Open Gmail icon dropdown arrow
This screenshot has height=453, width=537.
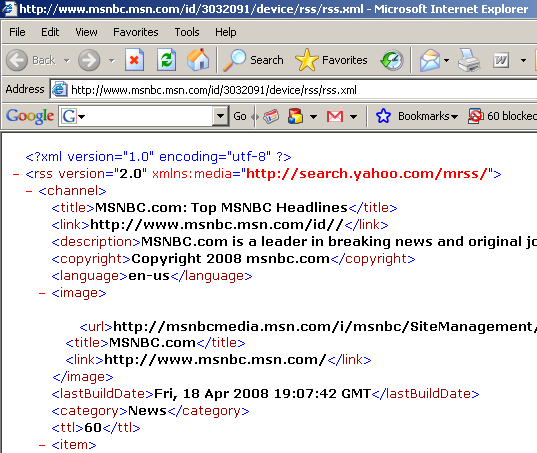click(353, 117)
